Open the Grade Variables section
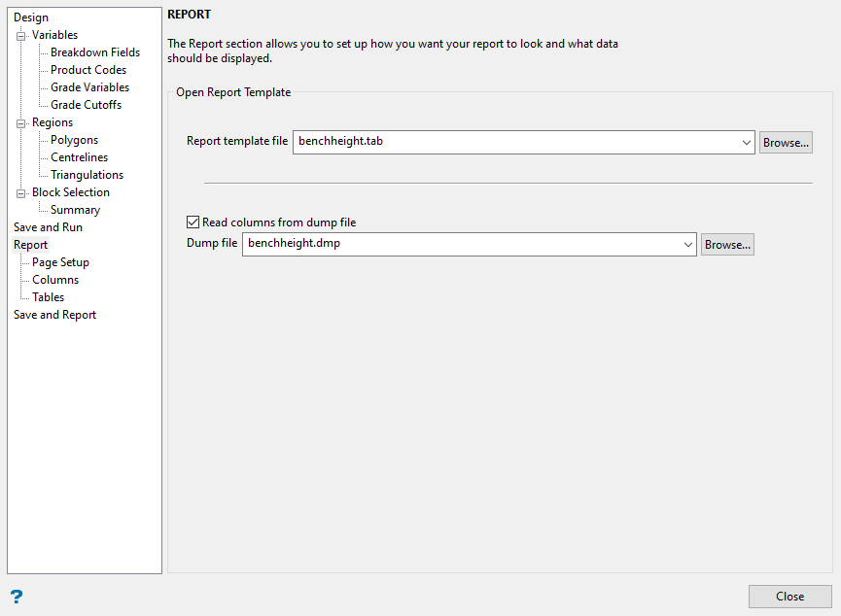Image resolution: width=841 pixels, height=616 pixels. click(89, 87)
